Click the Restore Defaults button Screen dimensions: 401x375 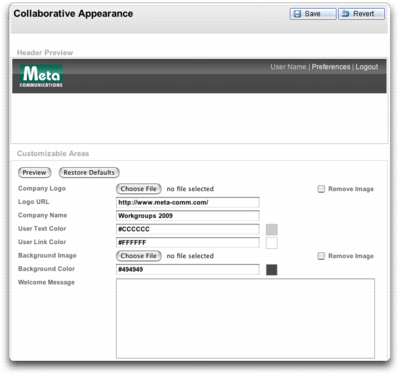point(89,173)
